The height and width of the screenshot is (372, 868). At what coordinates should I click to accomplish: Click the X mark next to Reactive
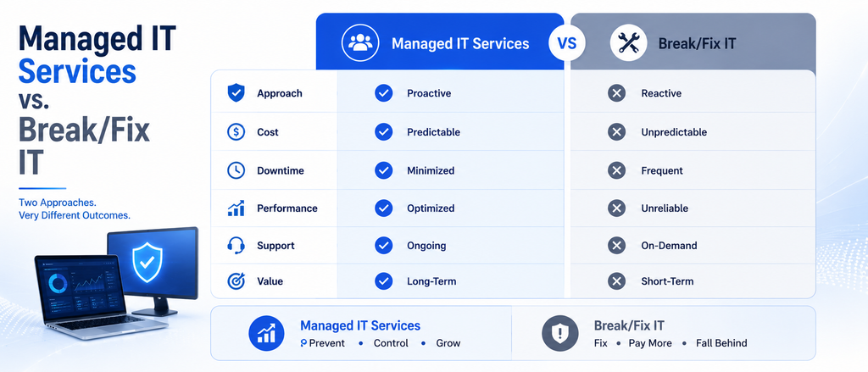pos(616,93)
